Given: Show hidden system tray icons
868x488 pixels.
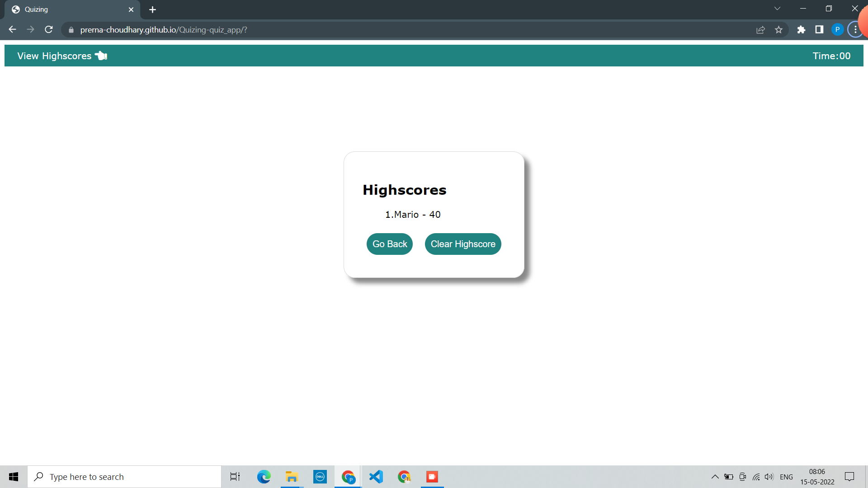Looking at the screenshot, I should pyautogui.click(x=715, y=477).
